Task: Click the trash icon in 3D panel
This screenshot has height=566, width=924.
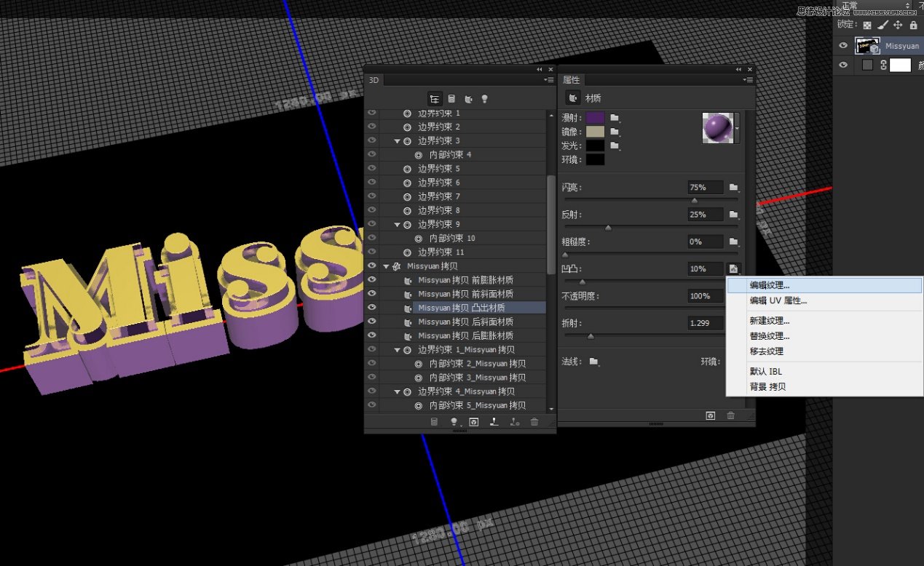Action: pyautogui.click(x=534, y=420)
